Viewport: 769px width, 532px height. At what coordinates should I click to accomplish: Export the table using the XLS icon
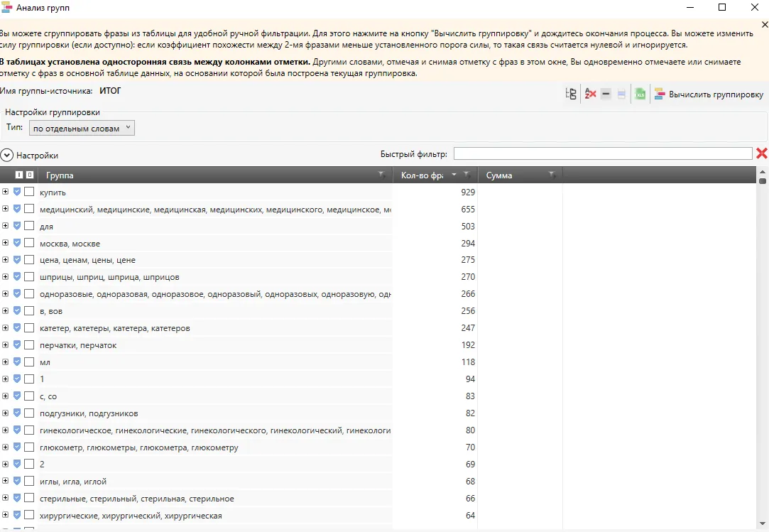[640, 94]
